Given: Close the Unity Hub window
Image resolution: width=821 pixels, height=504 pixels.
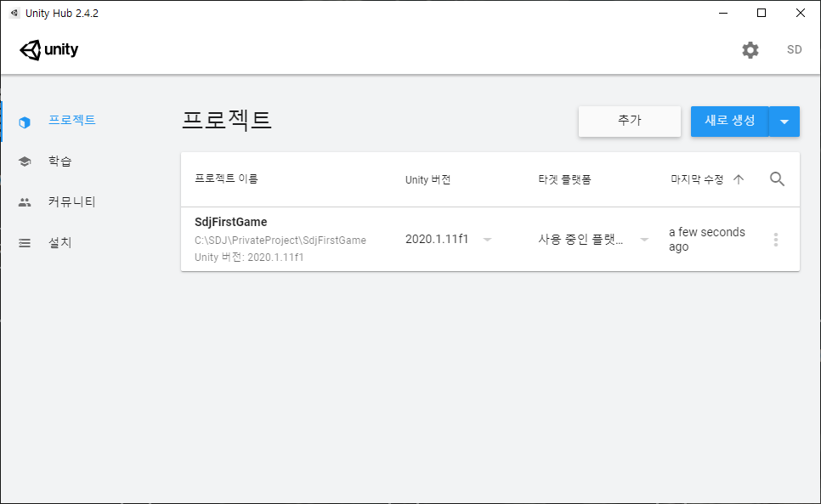Looking at the screenshot, I should [801, 13].
